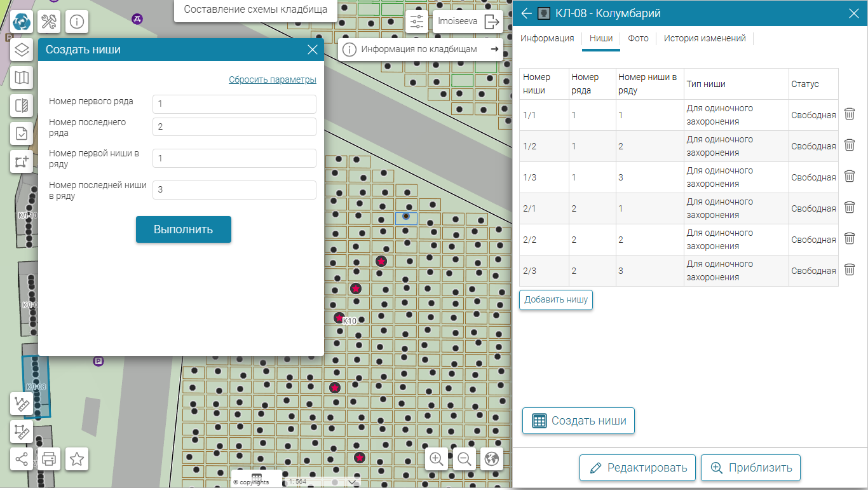Focus the Номер последнего ряда field
868x490 pixels.
[234, 126]
